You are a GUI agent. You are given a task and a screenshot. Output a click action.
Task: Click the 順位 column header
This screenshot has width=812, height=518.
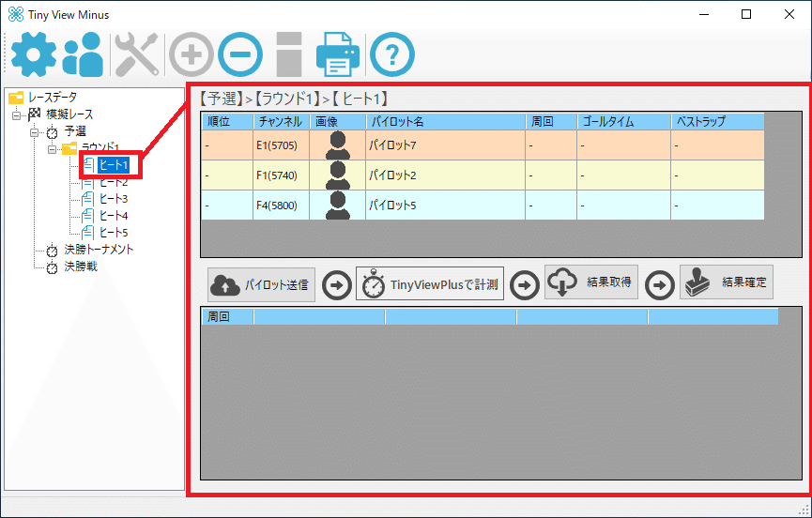click(x=227, y=122)
